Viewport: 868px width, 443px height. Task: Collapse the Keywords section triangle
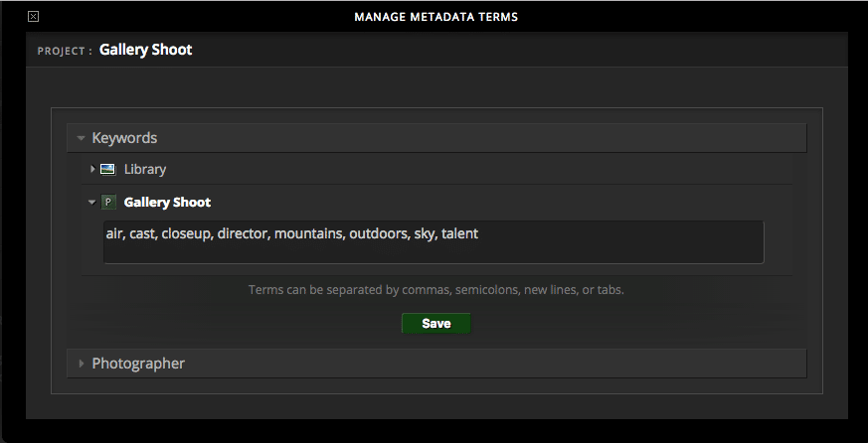(x=81, y=139)
